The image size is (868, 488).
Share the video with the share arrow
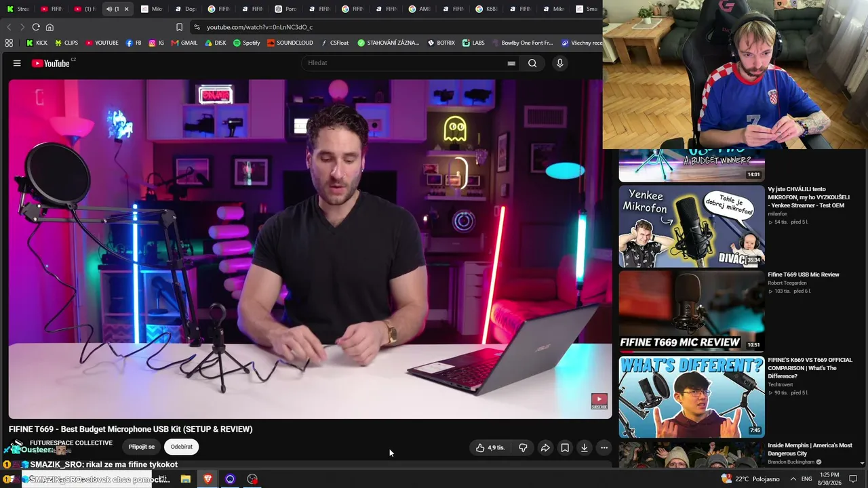pyautogui.click(x=545, y=447)
